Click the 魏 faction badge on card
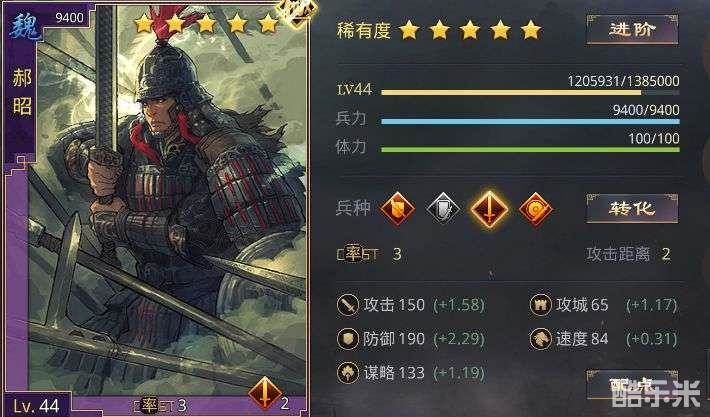 [25, 26]
